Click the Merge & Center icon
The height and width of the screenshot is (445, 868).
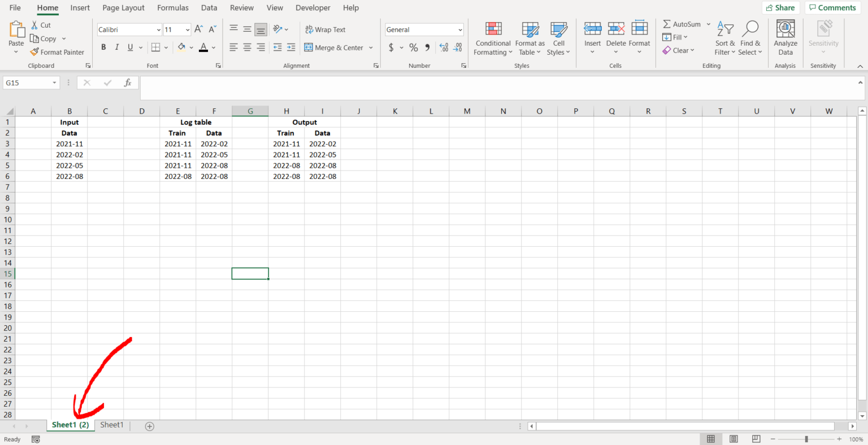(x=309, y=47)
